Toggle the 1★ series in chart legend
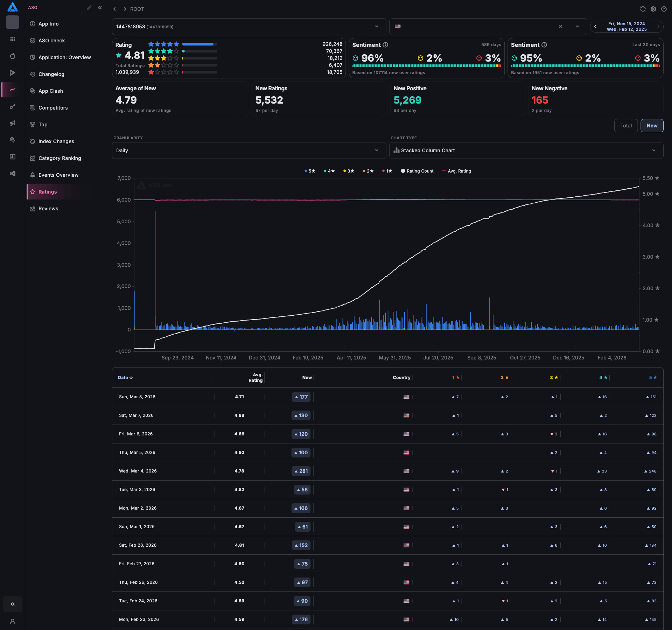672x630 pixels. 387,171
